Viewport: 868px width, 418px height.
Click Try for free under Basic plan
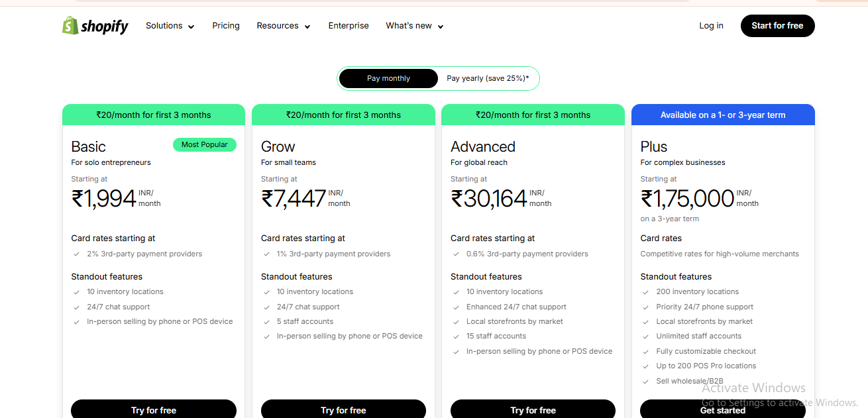[154, 409]
